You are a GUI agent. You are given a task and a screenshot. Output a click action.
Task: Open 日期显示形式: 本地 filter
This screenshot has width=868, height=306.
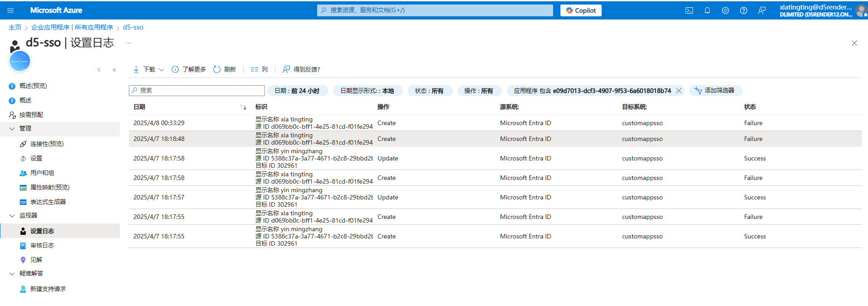[368, 91]
